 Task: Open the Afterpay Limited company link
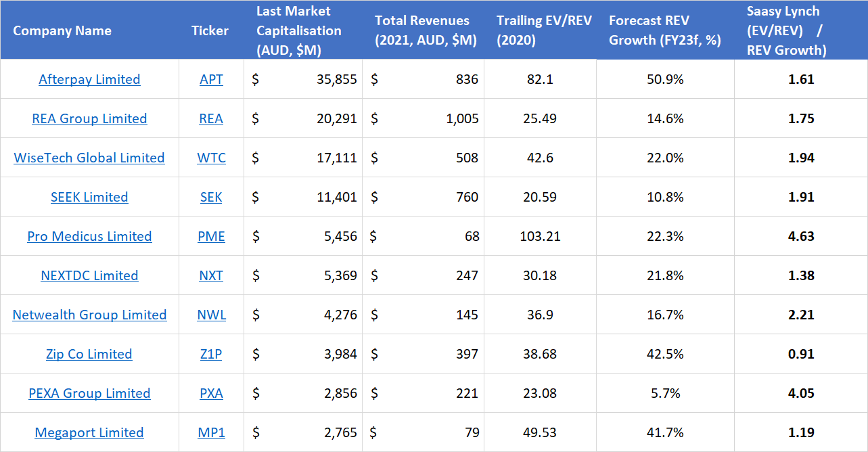pos(89,79)
